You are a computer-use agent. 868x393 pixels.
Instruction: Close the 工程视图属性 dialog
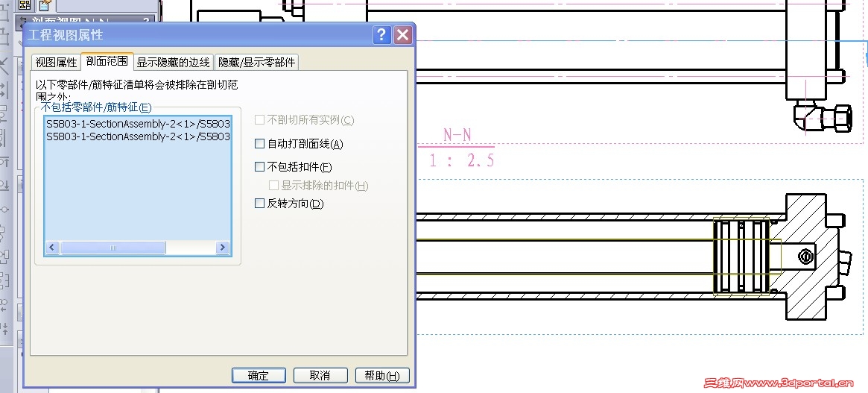tap(403, 36)
